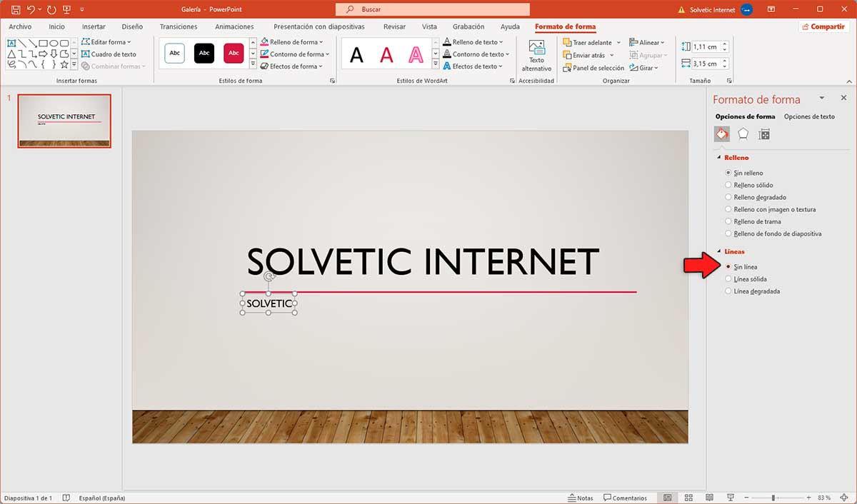Open Contorno de forma dropdown

coord(295,54)
